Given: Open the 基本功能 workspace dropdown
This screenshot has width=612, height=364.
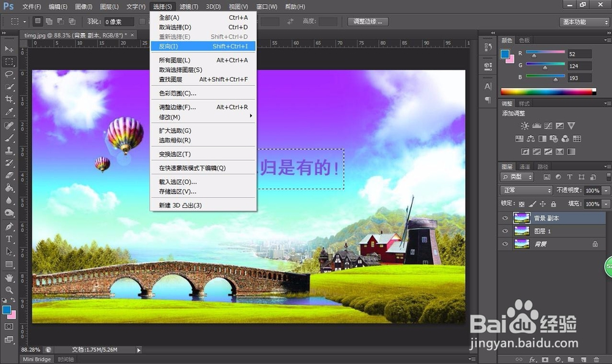Looking at the screenshot, I should tap(584, 22).
